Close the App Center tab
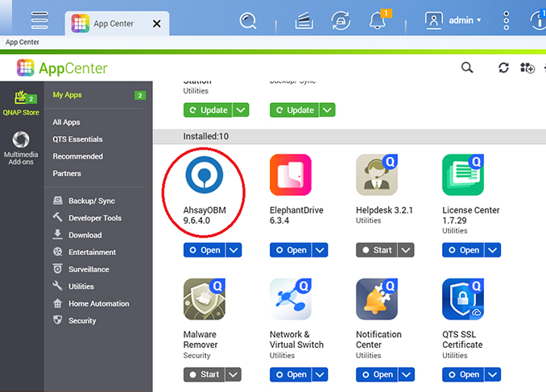Image resolution: width=546 pixels, height=392 pixels. click(x=157, y=23)
